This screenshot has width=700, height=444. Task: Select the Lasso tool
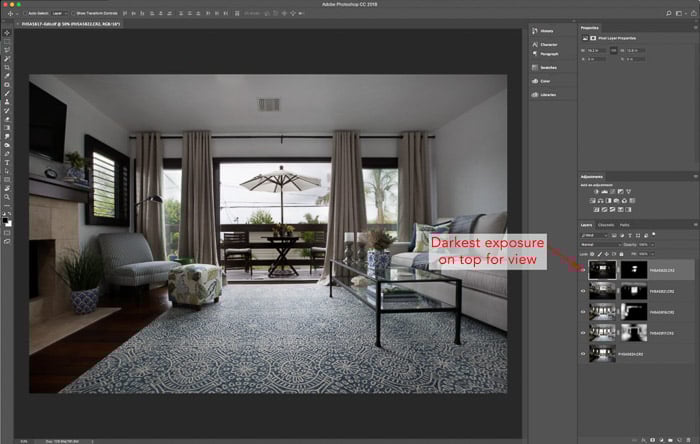click(7, 50)
